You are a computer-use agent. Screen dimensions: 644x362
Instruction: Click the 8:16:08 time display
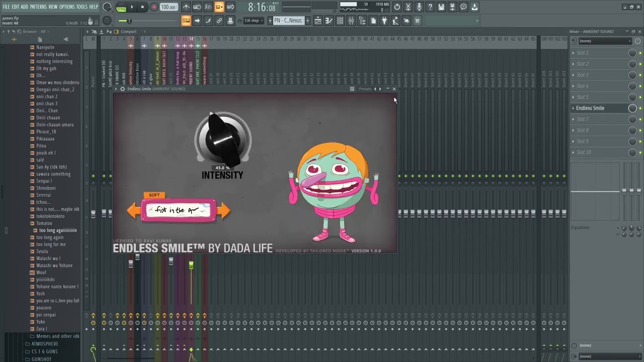262,8
